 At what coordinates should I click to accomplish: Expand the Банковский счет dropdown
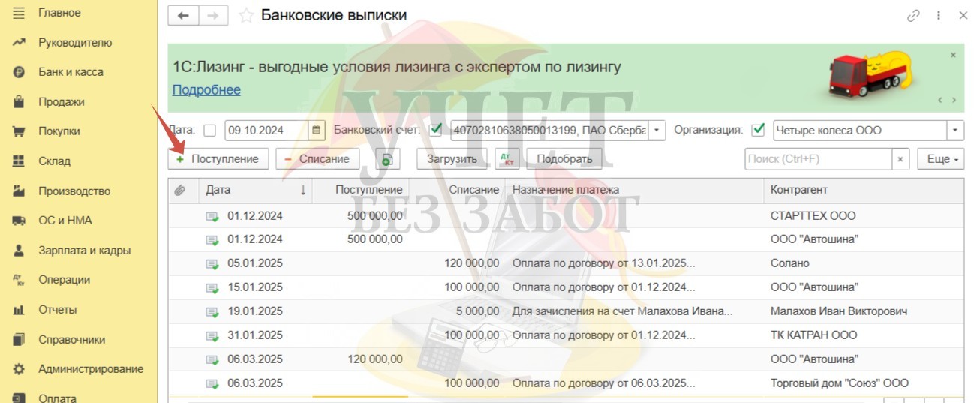coord(657,130)
